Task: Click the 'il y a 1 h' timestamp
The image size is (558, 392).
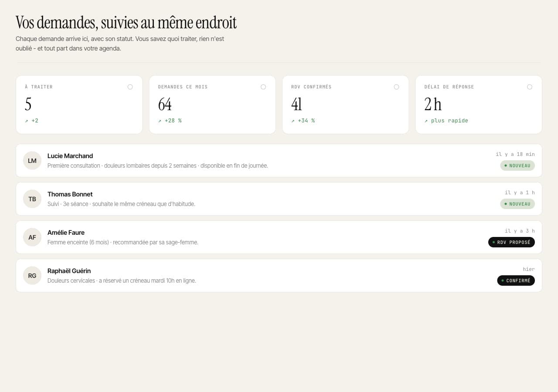Action: tap(520, 193)
